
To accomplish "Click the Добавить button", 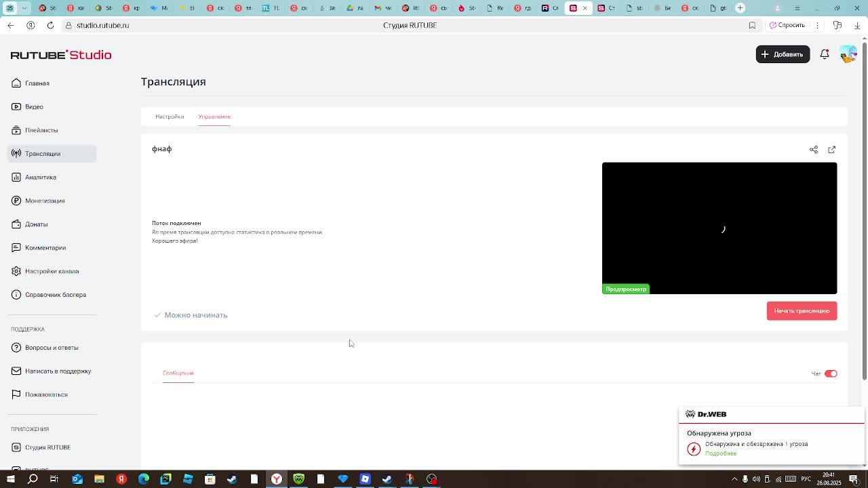I will [x=783, y=54].
